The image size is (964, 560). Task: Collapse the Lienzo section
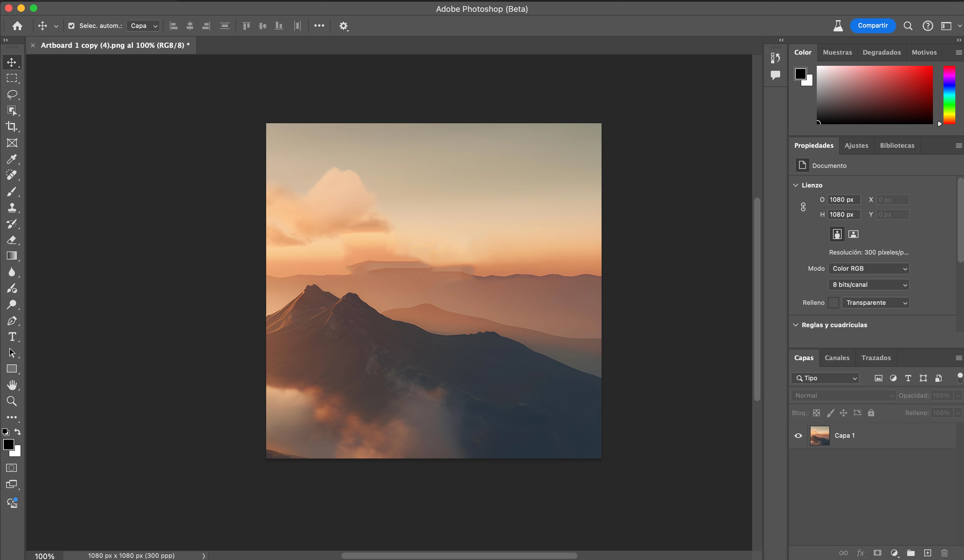click(x=796, y=185)
